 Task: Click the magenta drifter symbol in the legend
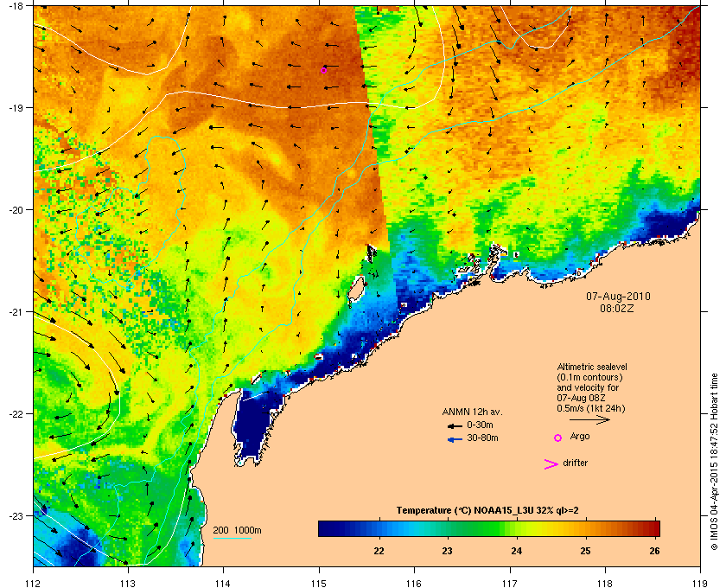(551, 464)
